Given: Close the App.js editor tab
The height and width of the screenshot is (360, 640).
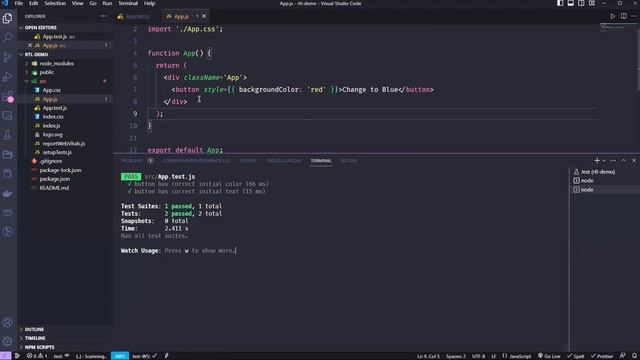Looking at the screenshot, I should pos(204,16).
